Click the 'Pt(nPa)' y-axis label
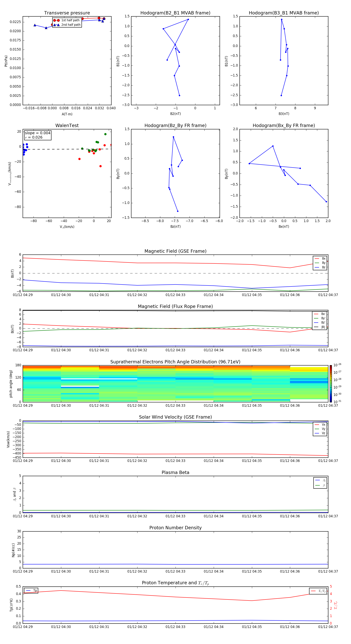Image resolution: width=351 pixels, height=644 pixels. [x=6, y=61]
